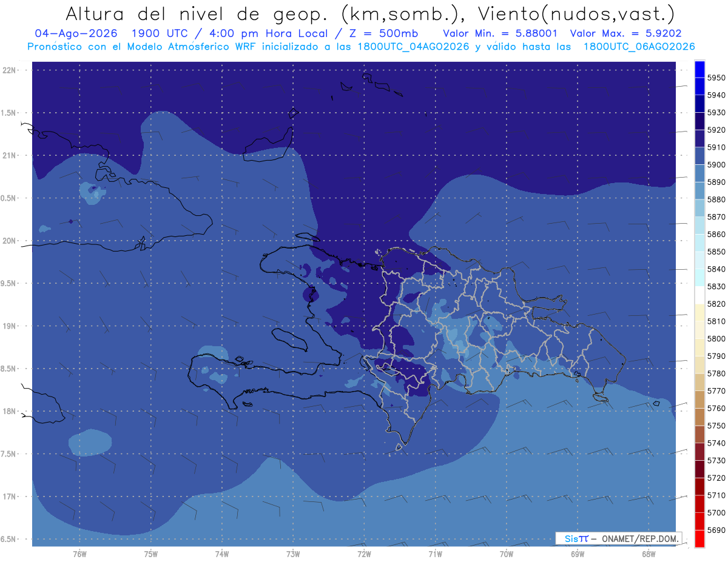This screenshot has width=728, height=562.
Task: Click the color swatch between 5810 and 5820
Action: point(699,312)
